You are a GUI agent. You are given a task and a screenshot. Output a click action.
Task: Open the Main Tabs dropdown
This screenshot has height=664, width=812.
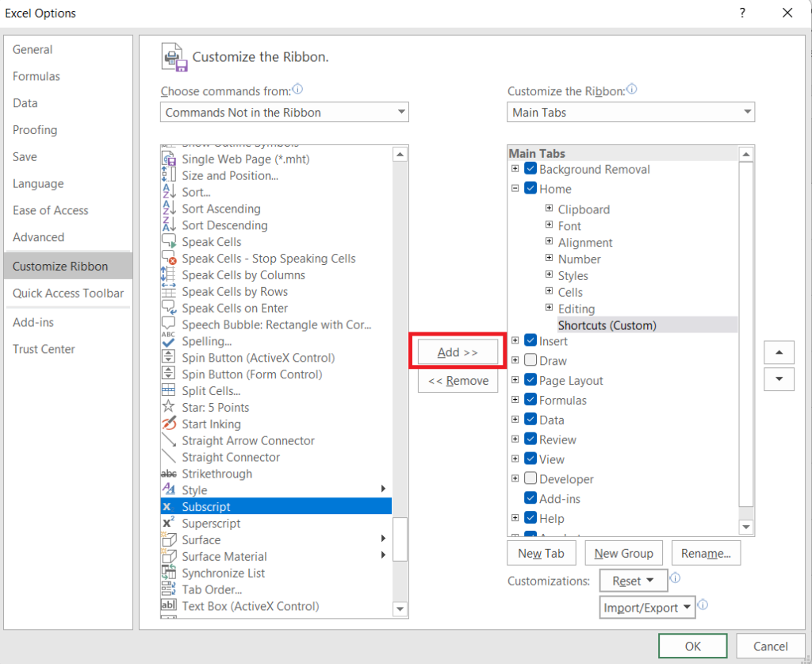746,112
